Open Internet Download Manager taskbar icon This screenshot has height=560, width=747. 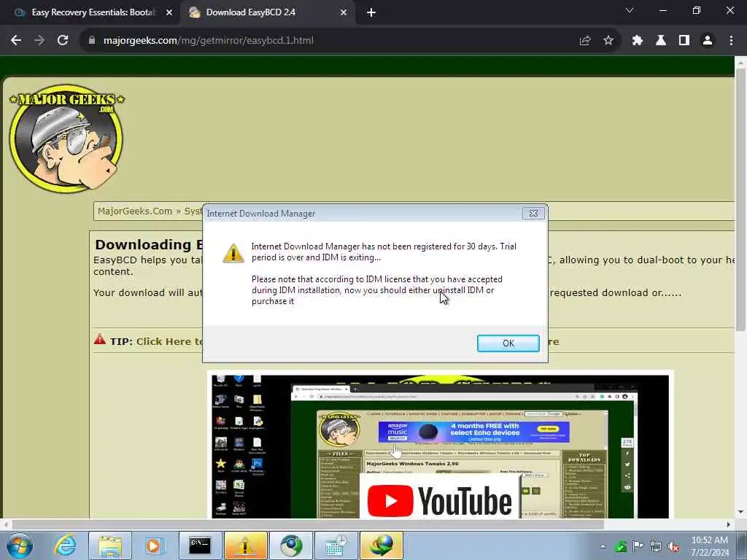tap(381, 545)
